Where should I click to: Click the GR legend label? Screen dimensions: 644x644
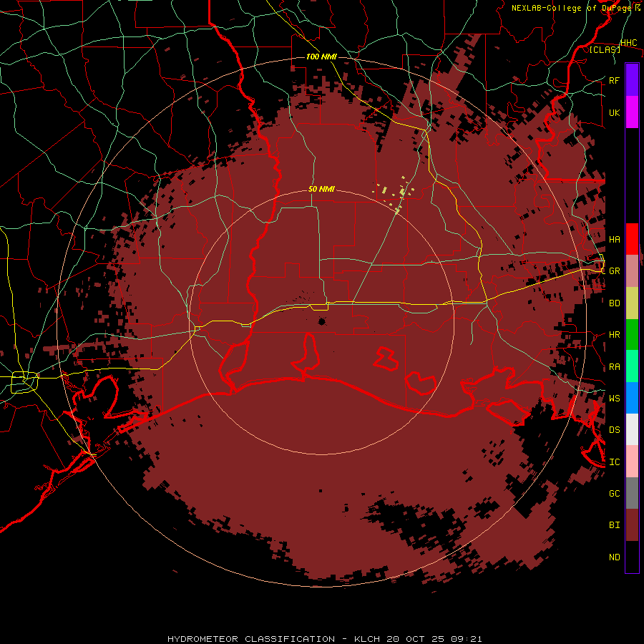click(x=614, y=271)
